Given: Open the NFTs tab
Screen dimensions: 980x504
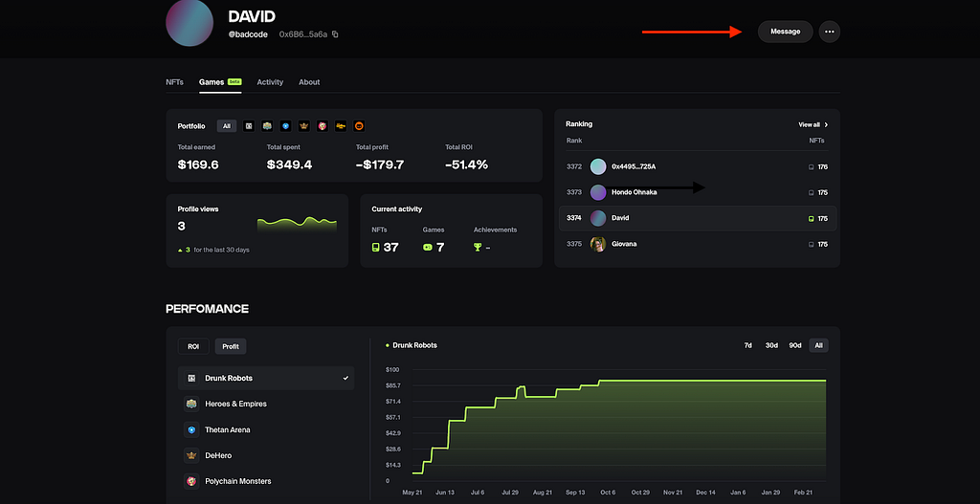Looking at the screenshot, I should point(174,82).
